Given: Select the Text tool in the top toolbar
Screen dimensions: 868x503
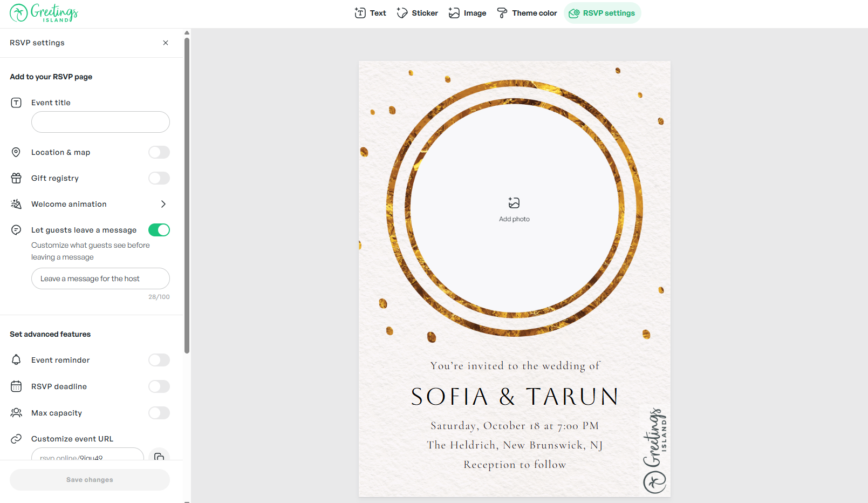Looking at the screenshot, I should tap(370, 12).
